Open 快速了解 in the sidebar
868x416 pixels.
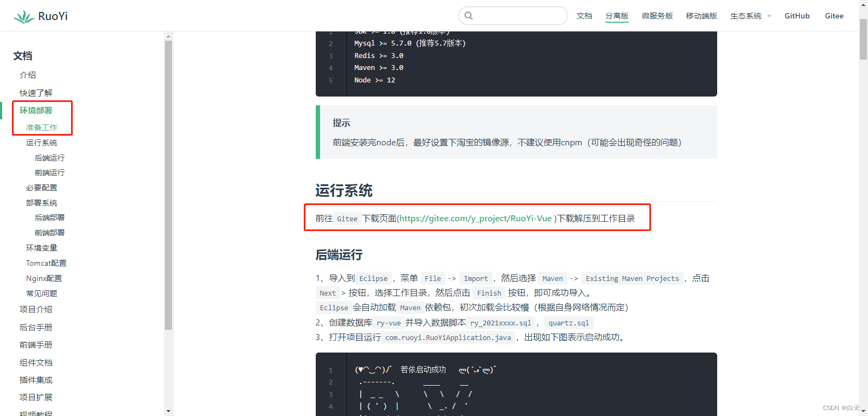[36, 93]
